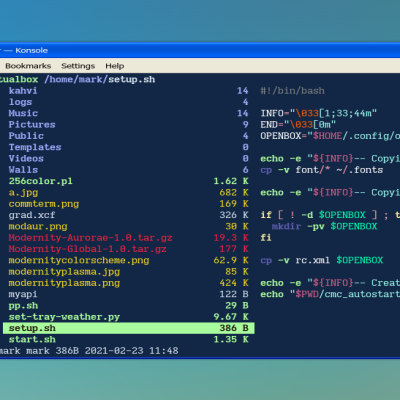The height and width of the screenshot is (400, 400).
Task: Select the grad.xcf file
Action: (128, 215)
